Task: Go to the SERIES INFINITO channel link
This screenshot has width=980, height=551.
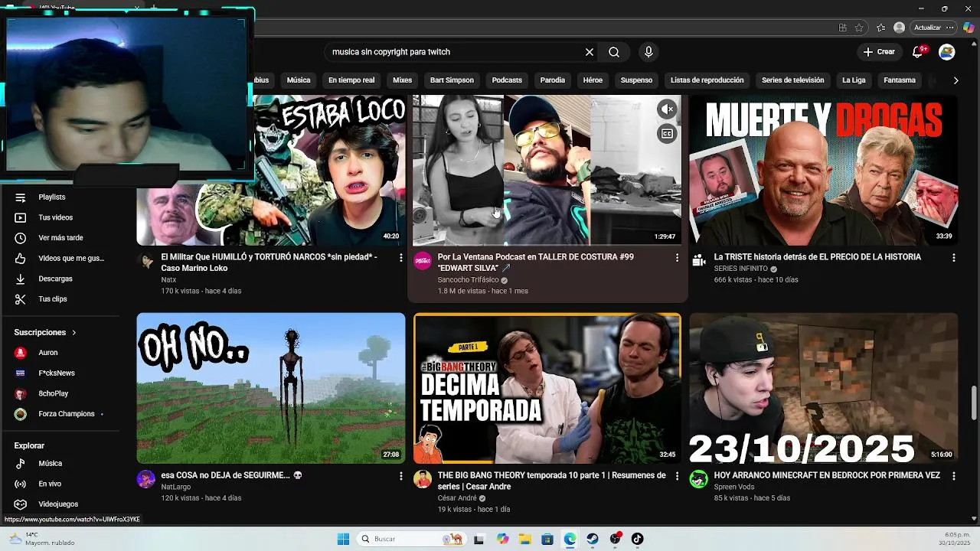Action: point(740,269)
